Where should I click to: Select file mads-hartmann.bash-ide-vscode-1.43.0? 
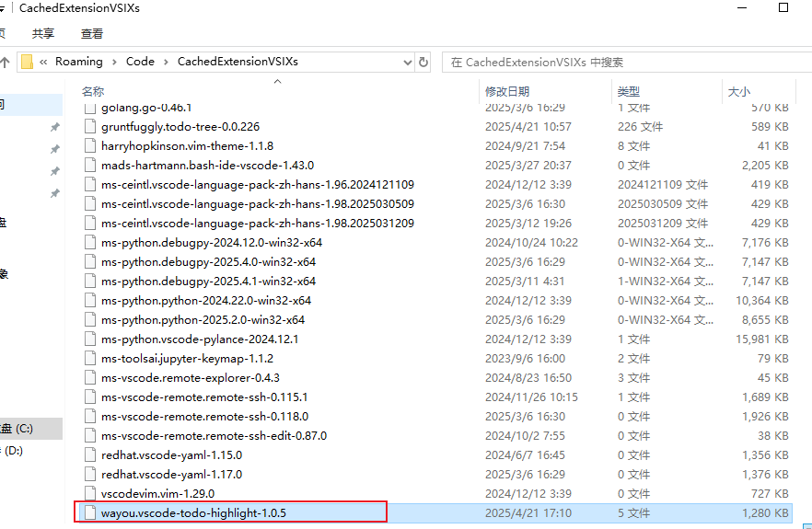coord(207,165)
